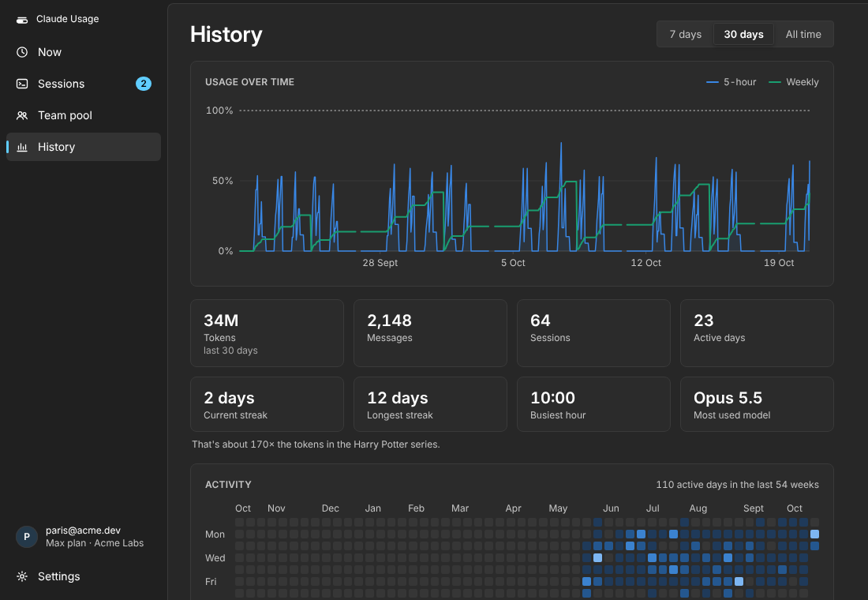
Task: Click the Opus 5.5 Most used model card
Action: click(757, 404)
